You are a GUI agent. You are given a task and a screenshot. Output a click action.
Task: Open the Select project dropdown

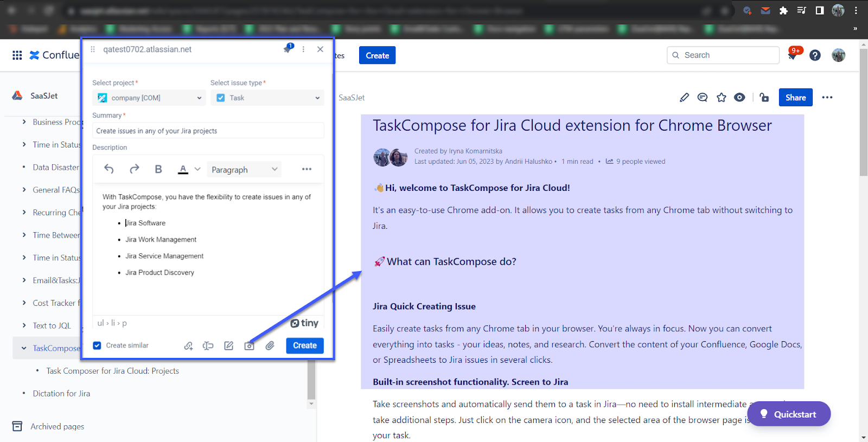pos(149,98)
